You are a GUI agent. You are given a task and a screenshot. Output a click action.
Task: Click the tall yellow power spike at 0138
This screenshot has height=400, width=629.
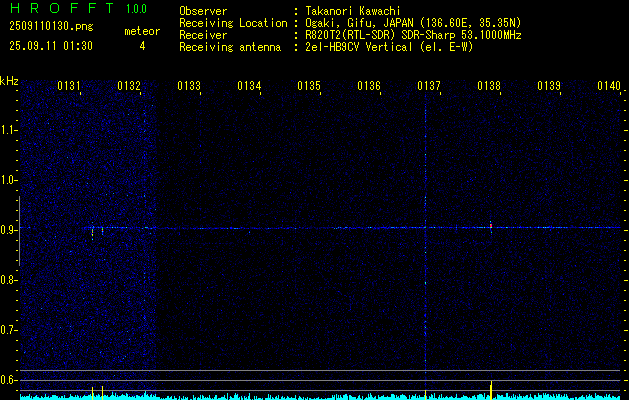tap(491, 390)
